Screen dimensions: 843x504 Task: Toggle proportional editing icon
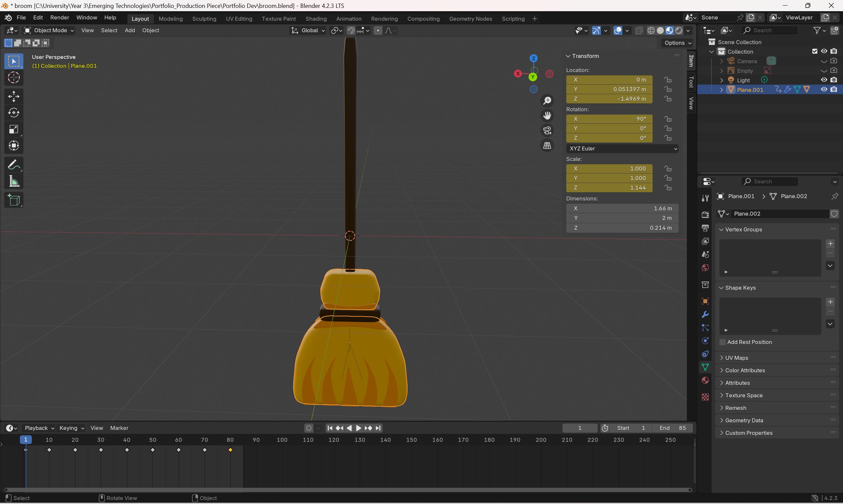[x=378, y=31]
